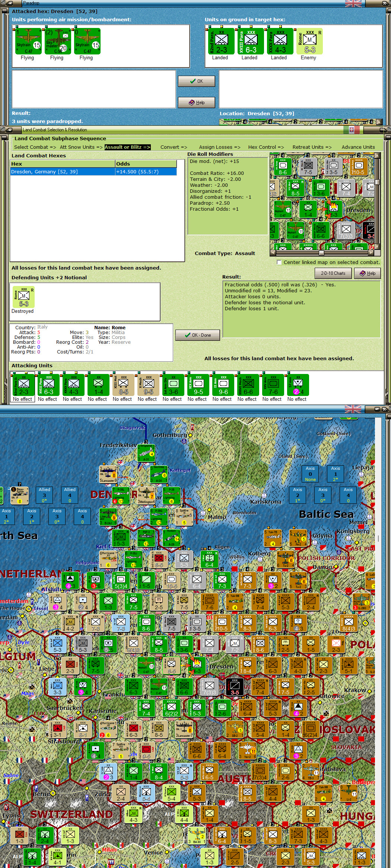391x868 pixels.
Task: Click Hurricane XII Canadian fighter on map
Action: pos(108,560)
